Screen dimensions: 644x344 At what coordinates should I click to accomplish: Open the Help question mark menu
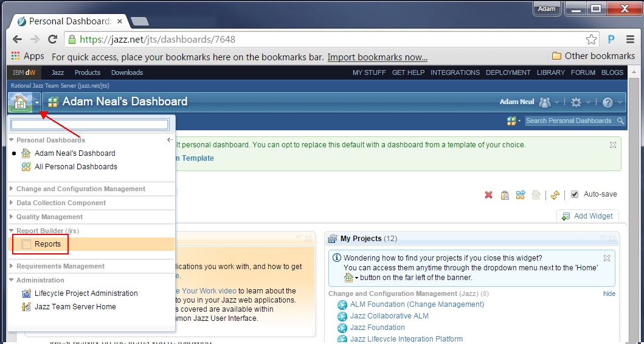pos(612,102)
